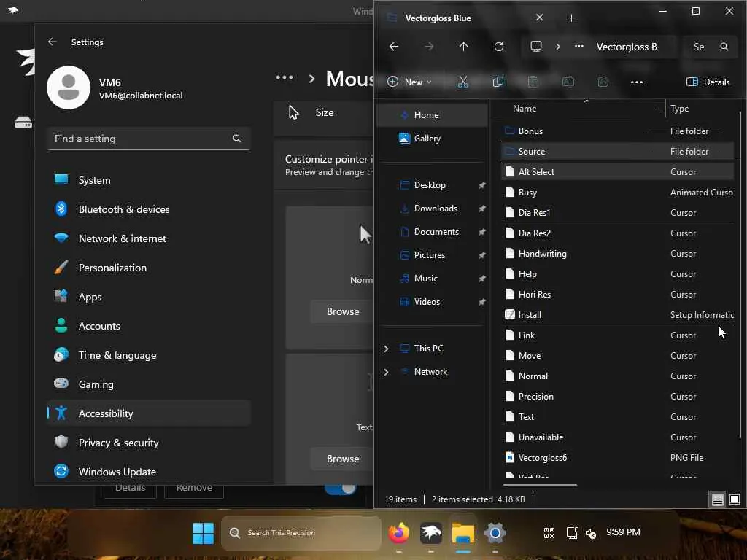This screenshot has width=747, height=560.
Task: Select the Busy animated cursor file
Action: pos(617,192)
